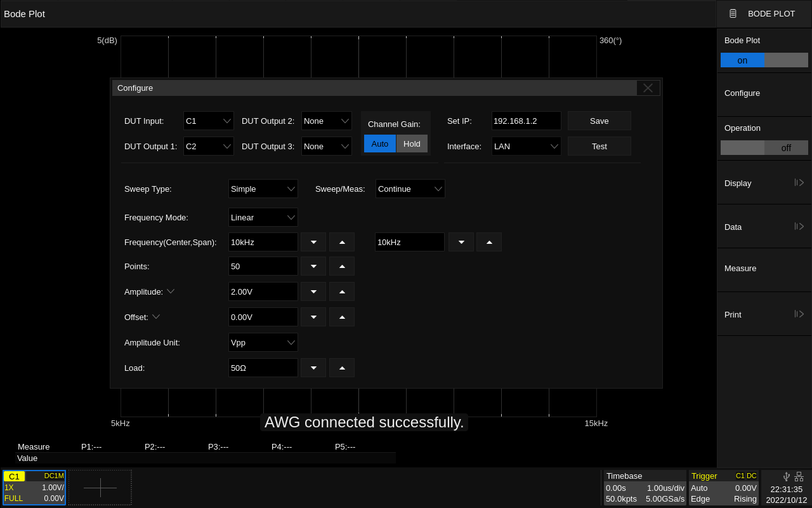The image size is (812, 508).
Task: Set Channel Gain to Auto
Action: click(380, 144)
